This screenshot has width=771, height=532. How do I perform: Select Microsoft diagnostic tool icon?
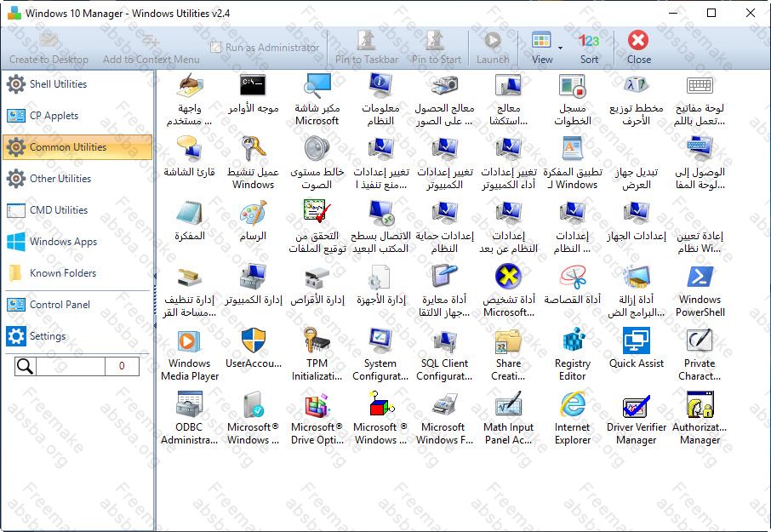click(508, 277)
